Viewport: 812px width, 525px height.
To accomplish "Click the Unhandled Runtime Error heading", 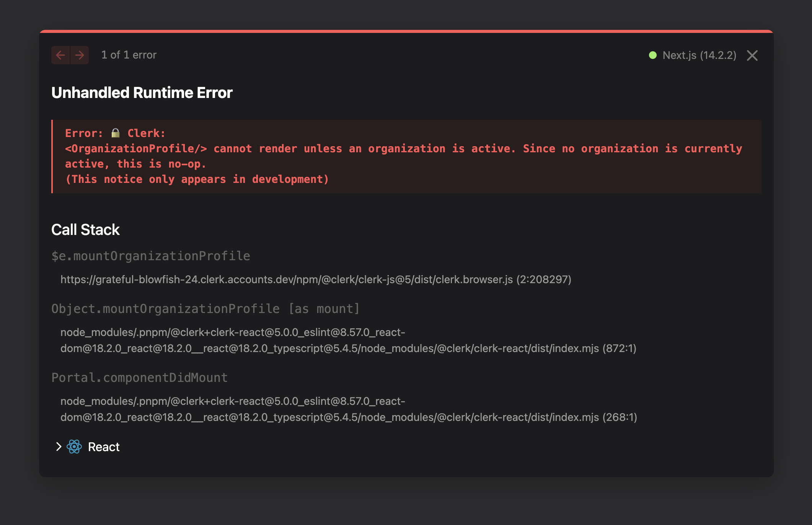I will (x=142, y=93).
